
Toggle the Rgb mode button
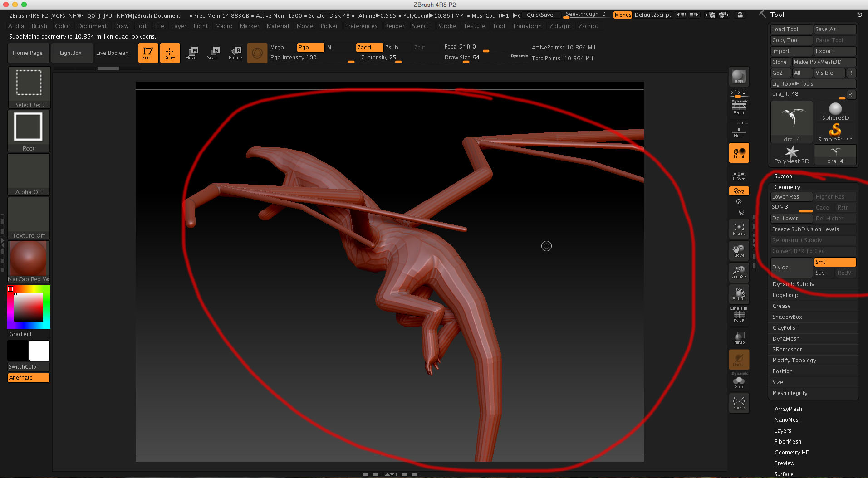[310, 48]
